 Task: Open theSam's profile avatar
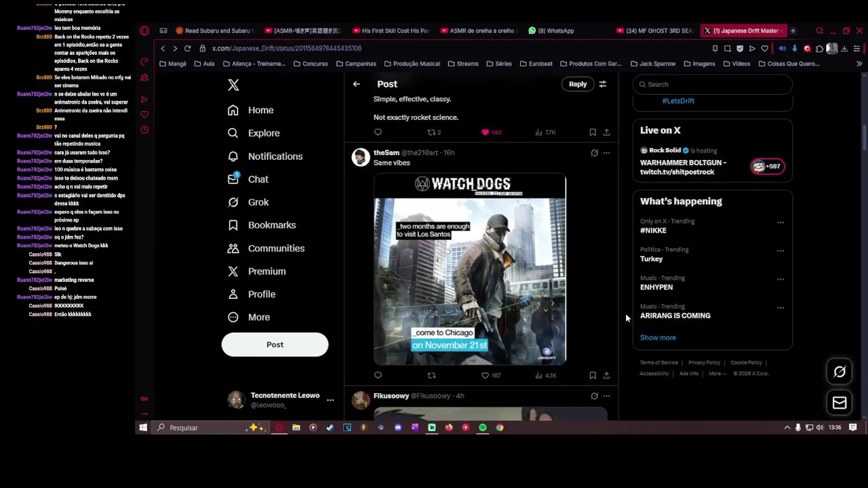361,157
